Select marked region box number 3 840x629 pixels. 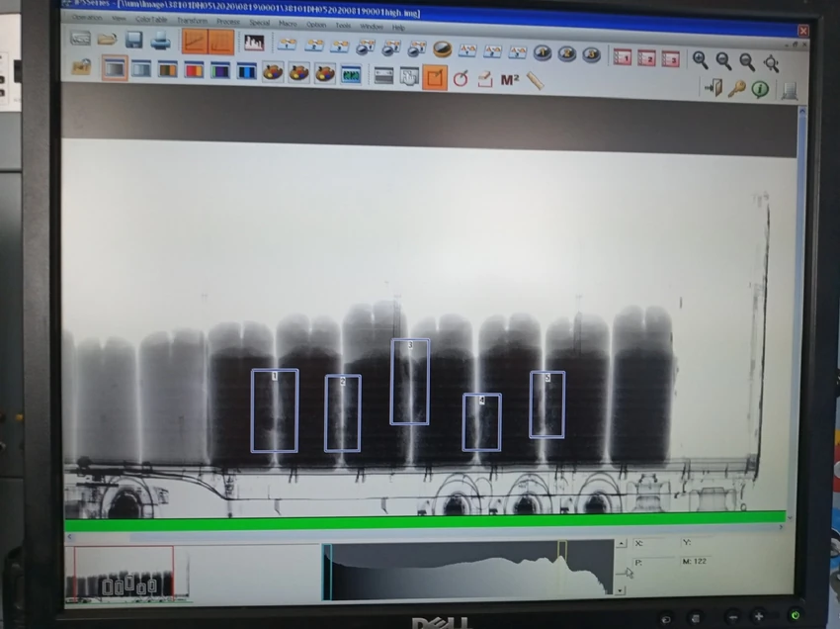pyautogui.click(x=410, y=382)
